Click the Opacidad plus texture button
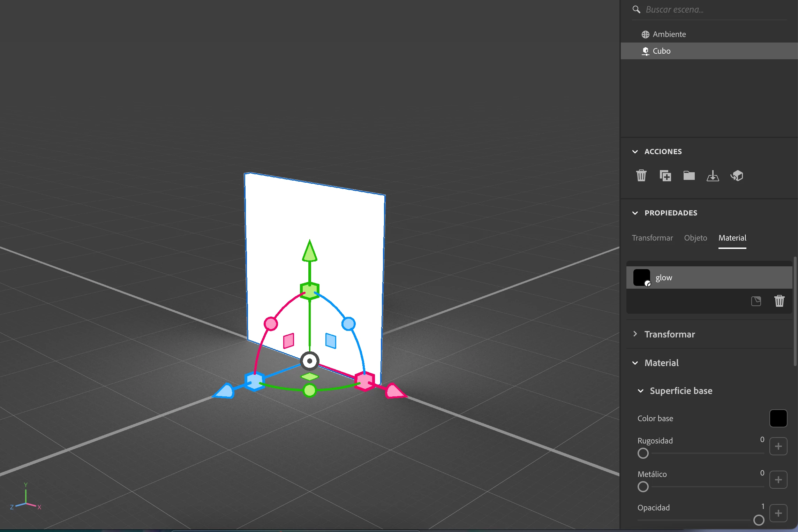The height and width of the screenshot is (532, 798). [x=778, y=513]
